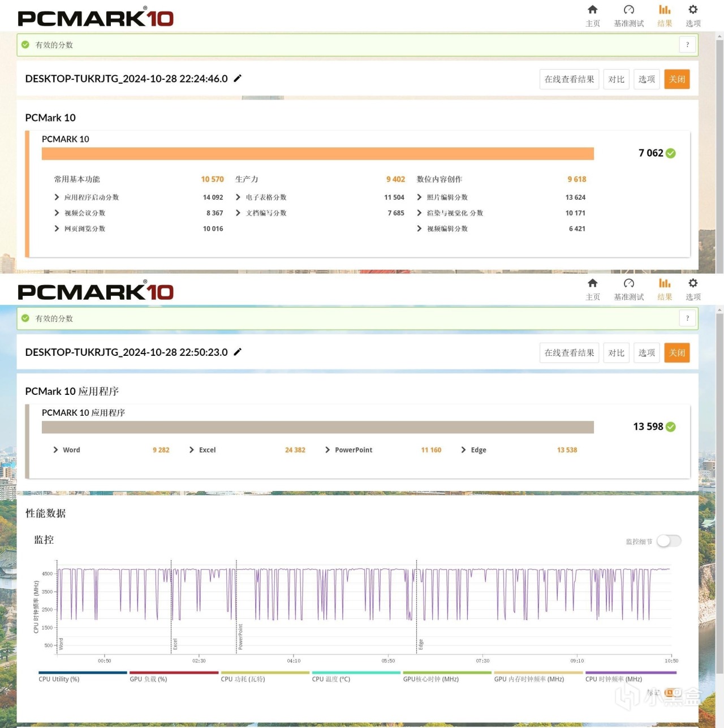Select 结果 chart icon in 22:24:46 window

(665, 10)
